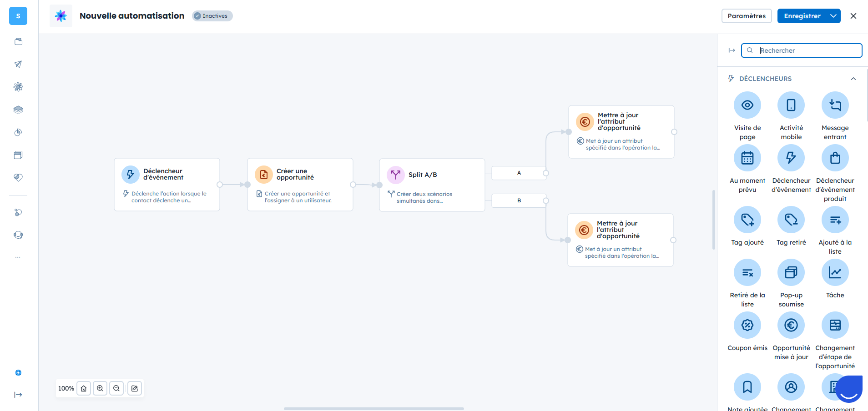
Task: Select the Créer une opportunité node
Action: tap(300, 184)
